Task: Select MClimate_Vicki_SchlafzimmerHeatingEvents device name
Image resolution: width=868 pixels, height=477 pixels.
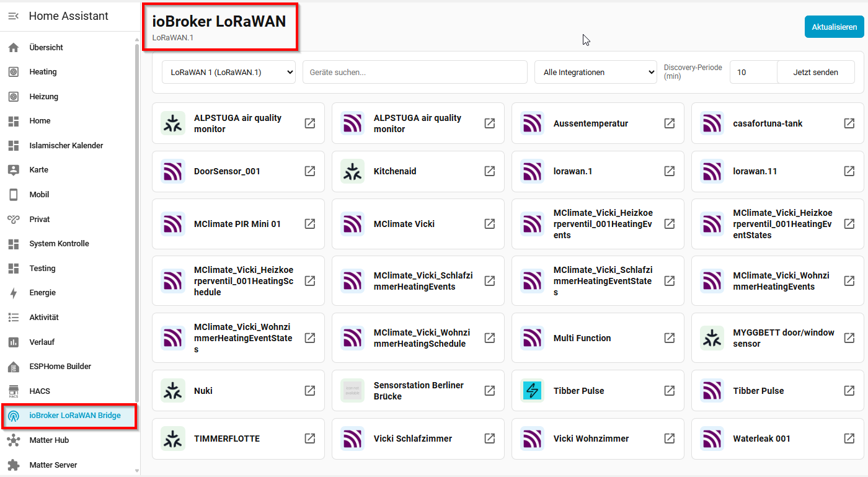Action: point(423,281)
